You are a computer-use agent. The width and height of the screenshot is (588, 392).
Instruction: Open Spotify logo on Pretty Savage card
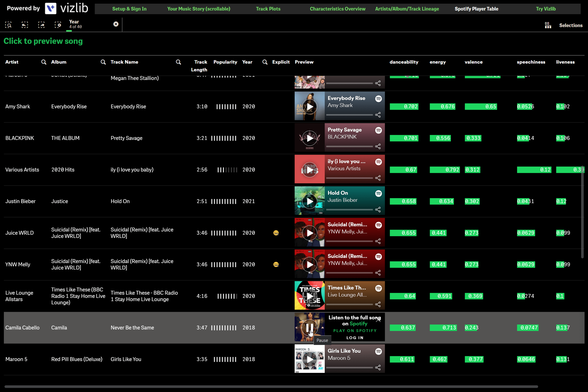[379, 130]
